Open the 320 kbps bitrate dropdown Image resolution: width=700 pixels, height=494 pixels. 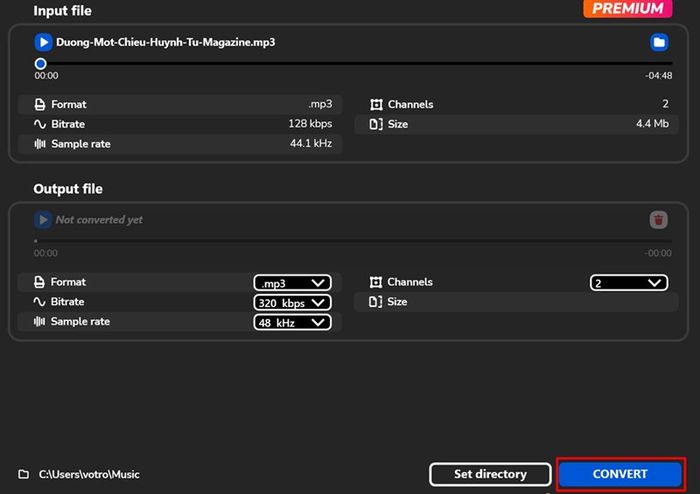click(292, 303)
